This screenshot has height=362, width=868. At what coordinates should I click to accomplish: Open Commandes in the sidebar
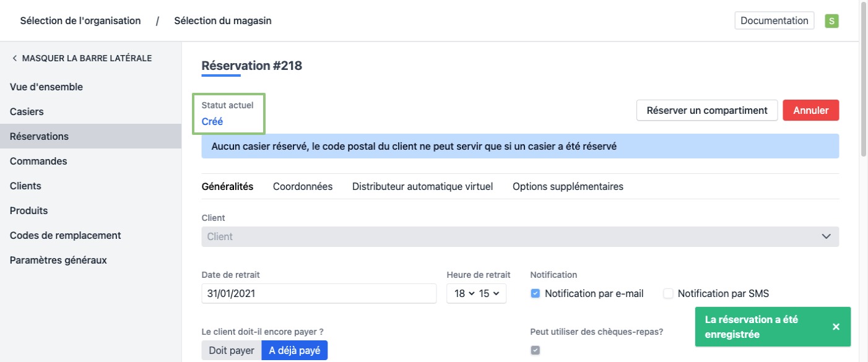38,161
